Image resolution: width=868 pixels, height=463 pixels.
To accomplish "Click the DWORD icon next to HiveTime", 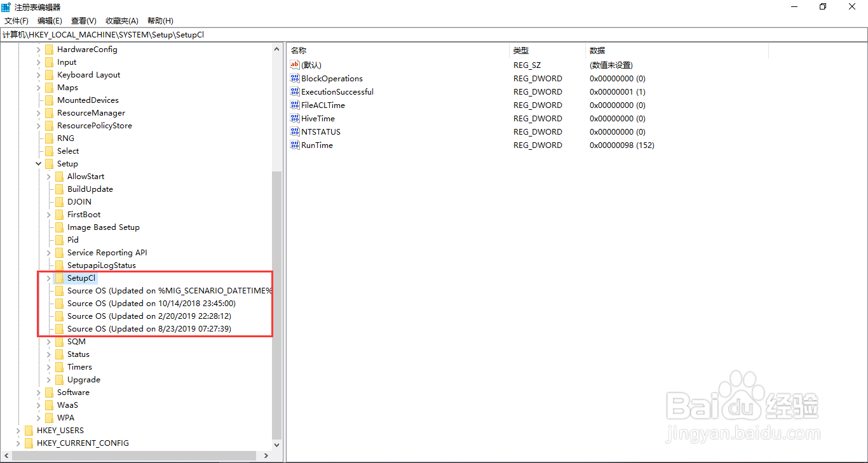I will 294,118.
